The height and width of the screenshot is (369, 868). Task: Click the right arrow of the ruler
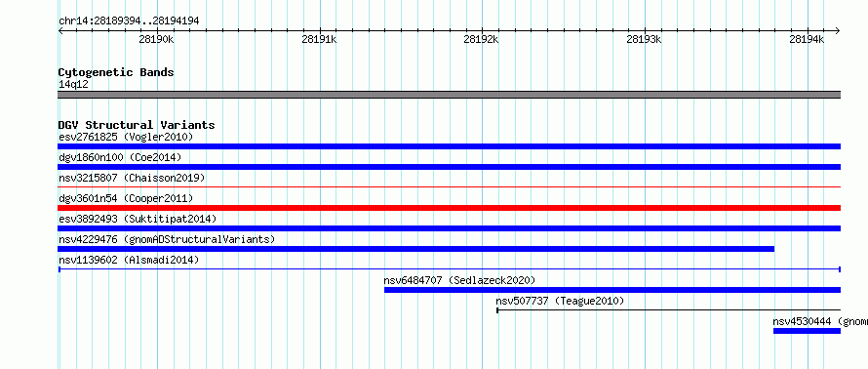pos(838,31)
